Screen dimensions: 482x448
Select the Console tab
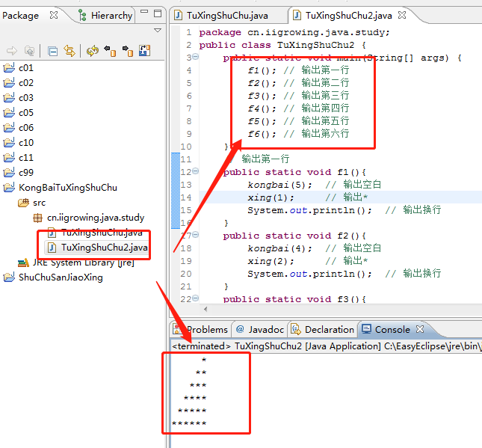[x=386, y=330]
